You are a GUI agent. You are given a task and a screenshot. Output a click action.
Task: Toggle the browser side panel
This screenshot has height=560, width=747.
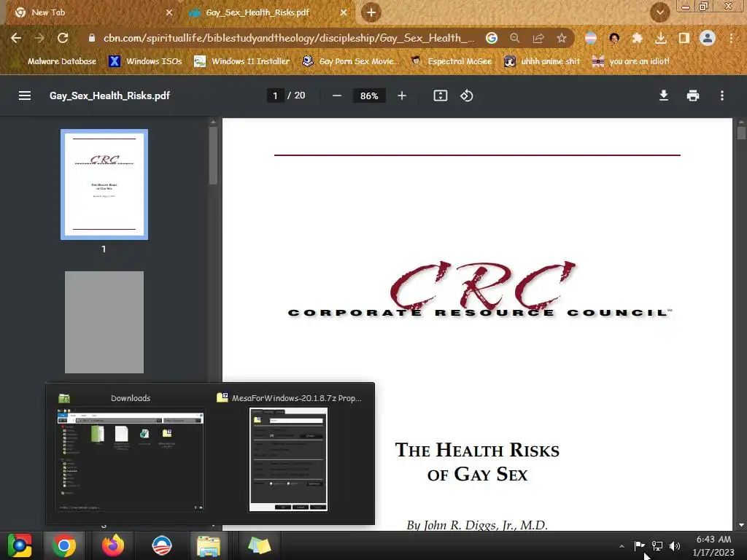684,38
